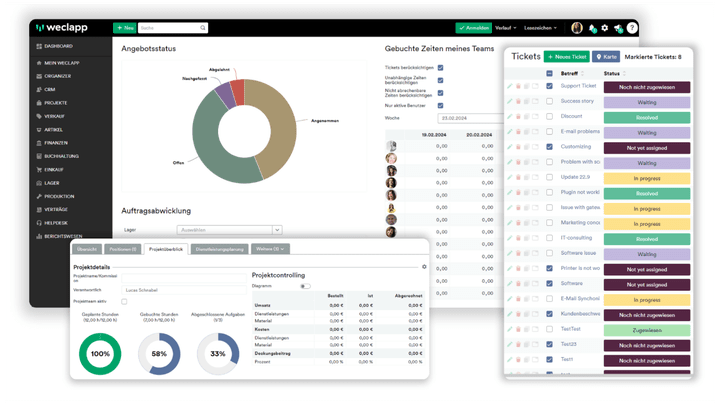Screen dimensions: 720x405
Task: Tick the checkbox for the Discount ticket
Action: click(x=549, y=116)
